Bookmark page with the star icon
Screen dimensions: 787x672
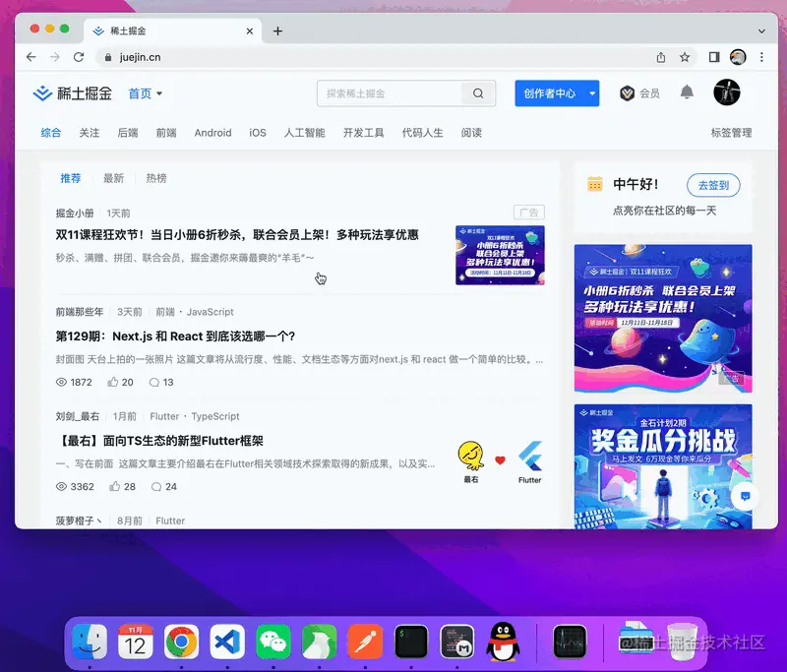685,57
